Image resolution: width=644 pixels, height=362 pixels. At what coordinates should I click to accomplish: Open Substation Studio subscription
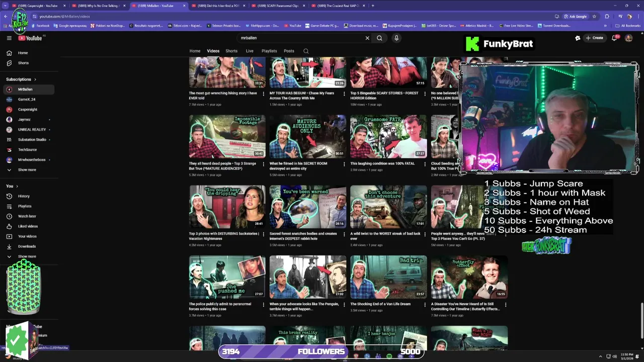(x=28, y=140)
